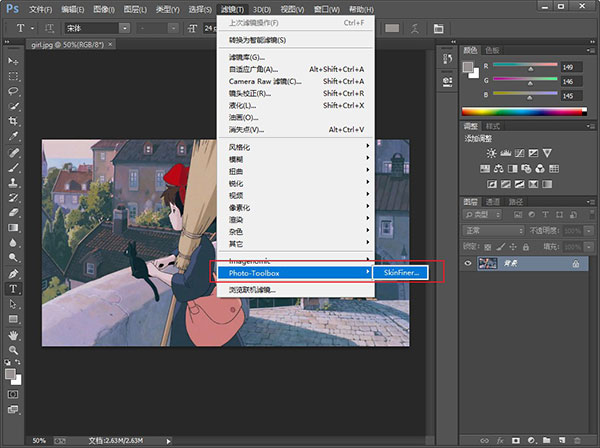The image size is (600, 448).
Task: Toggle type layer filter in Layers panel
Action: click(545, 215)
